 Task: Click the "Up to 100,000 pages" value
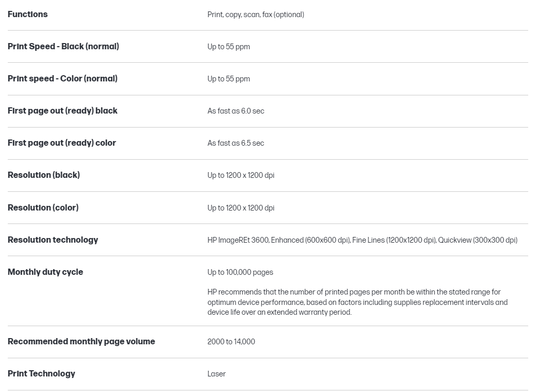pyautogui.click(x=240, y=272)
